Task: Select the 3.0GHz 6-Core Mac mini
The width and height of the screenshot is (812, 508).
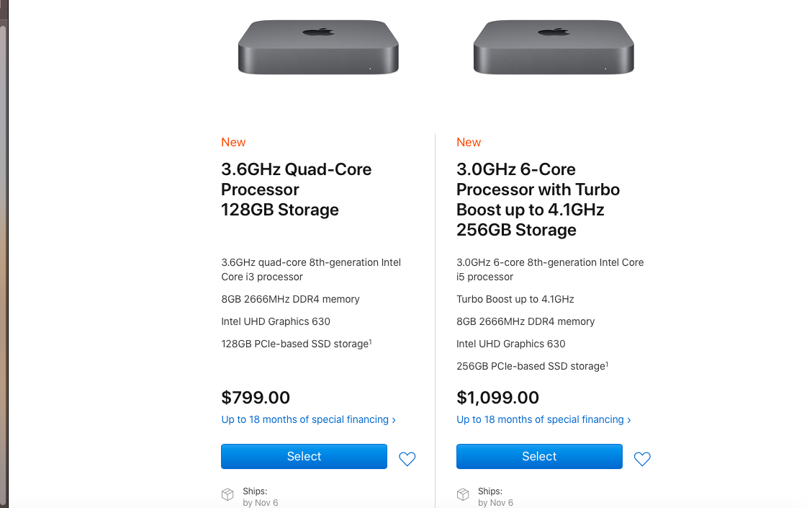Action: click(539, 457)
